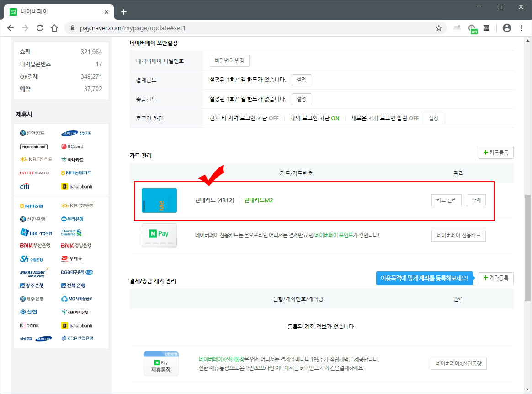Click the citi partner logo
This screenshot has width=532, height=394.
click(x=25, y=186)
